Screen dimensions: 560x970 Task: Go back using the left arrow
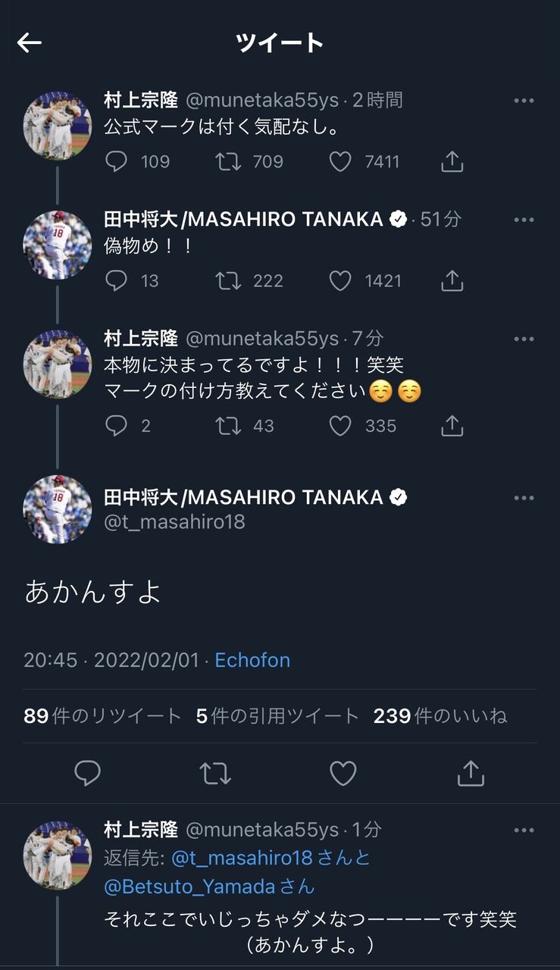coord(30,42)
